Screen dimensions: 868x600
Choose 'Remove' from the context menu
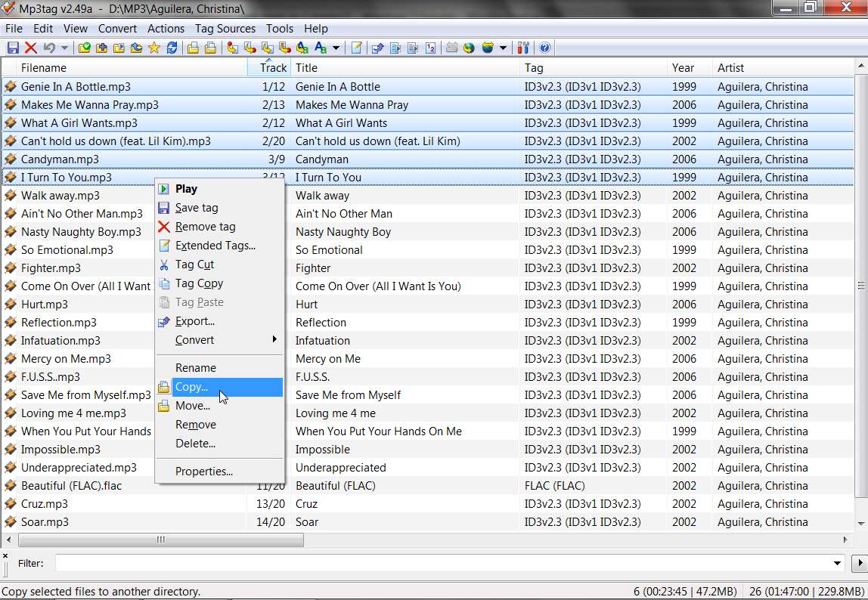pos(220,425)
